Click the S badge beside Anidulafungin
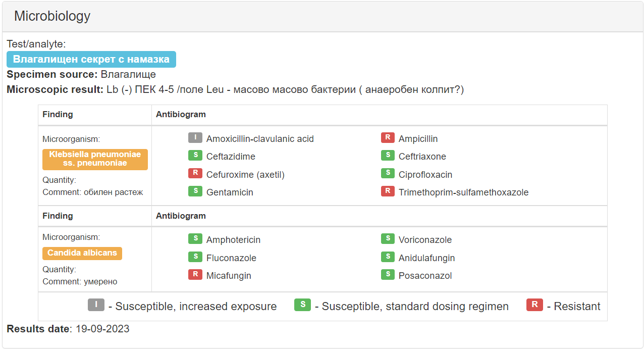The width and height of the screenshot is (644, 349). coord(388,257)
